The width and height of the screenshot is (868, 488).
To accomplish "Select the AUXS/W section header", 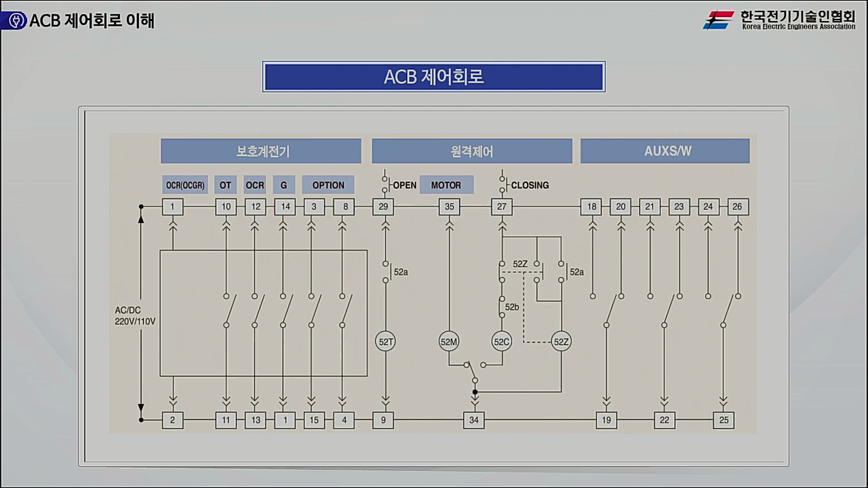I will click(x=665, y=151).
